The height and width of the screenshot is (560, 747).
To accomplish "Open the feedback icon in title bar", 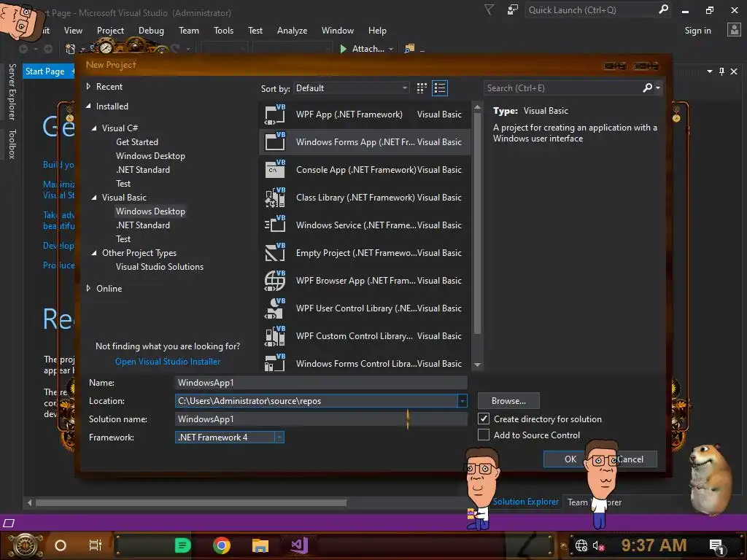I will pos(513,9).
